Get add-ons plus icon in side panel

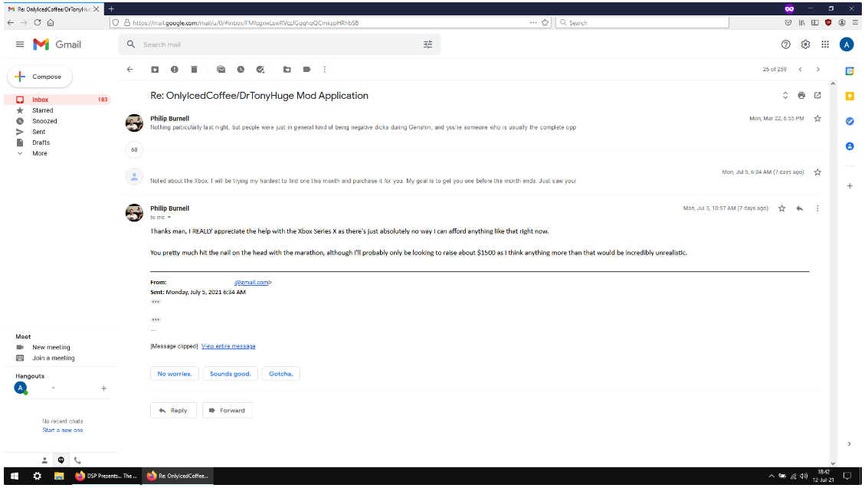tap(850, 186)
